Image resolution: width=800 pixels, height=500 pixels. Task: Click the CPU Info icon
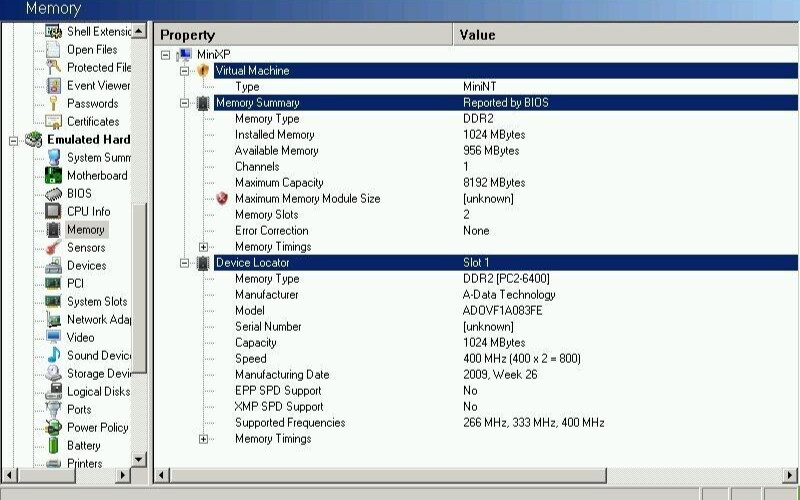(x=54, y=211)
